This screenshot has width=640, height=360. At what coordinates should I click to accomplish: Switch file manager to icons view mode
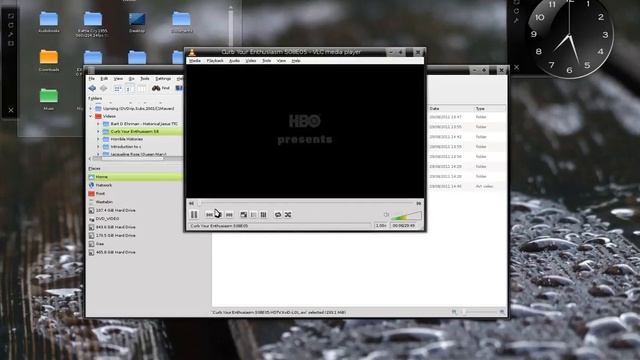(x=118, y=89)
